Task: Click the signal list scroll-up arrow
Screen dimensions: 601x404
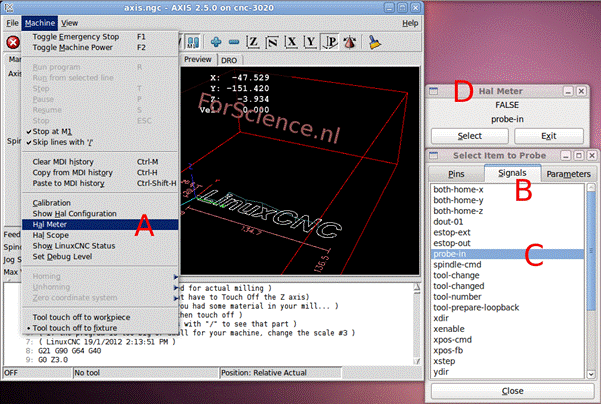Action: [591, 187]
